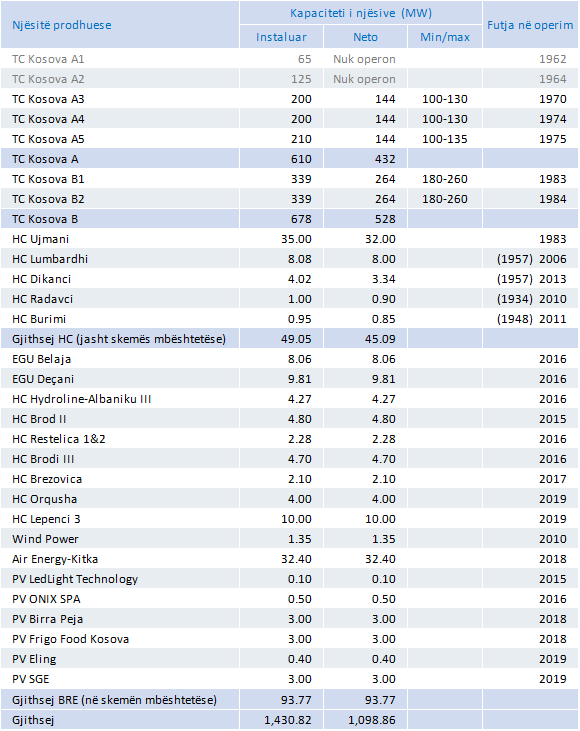
Task: Select 'Gjithsej HC (jasht skemës mbështetëse)' label
Action: click(x=119, y=339)
